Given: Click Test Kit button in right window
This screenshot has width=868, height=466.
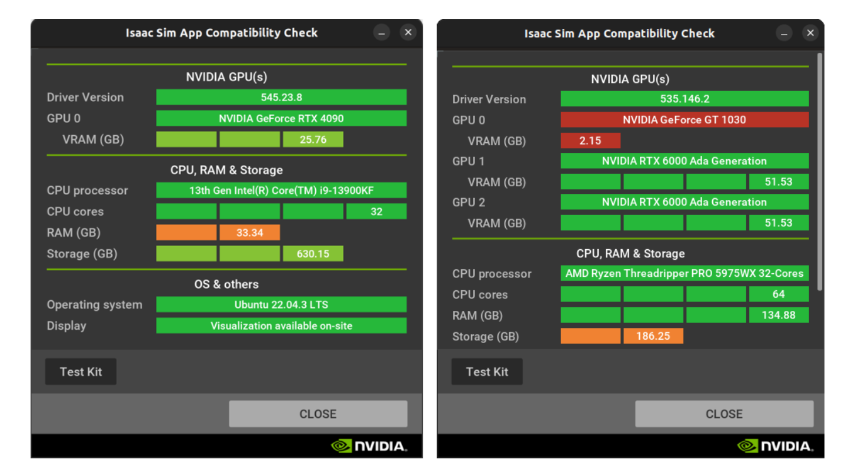Looking at the screenshot, I should pos(487,371).
